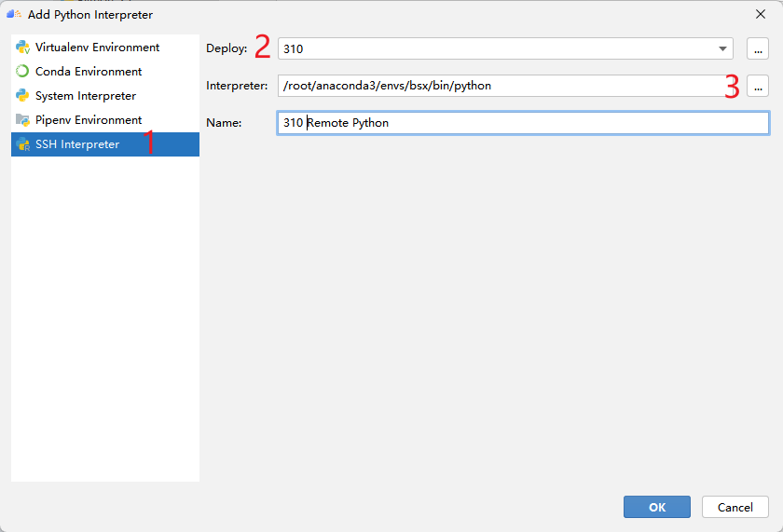Viewport: 783px width, 532px height.
Task: Click the Virtualenv Environment python icon
Action: tap(22, 48)
